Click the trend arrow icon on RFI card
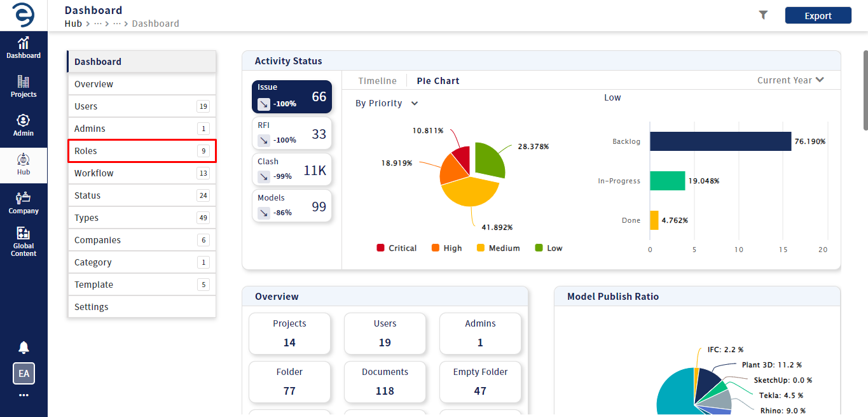Image resolution: width=868 pixels, height=417 pixels. [264, 140]
